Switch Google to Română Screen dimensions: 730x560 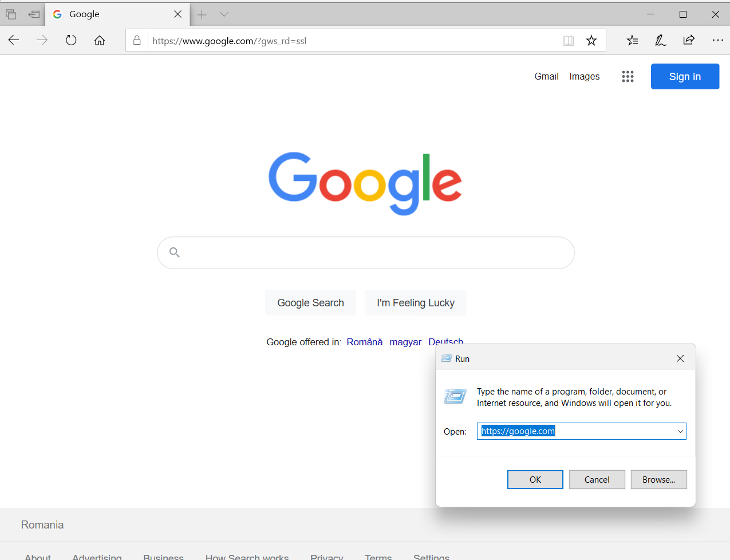pyautogui.click(x=364, y=341)
